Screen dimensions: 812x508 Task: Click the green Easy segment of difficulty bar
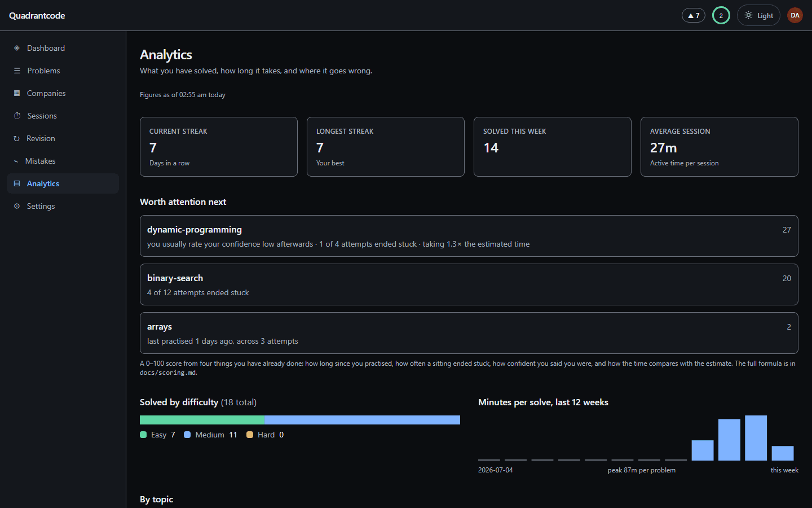pos(202,420)
